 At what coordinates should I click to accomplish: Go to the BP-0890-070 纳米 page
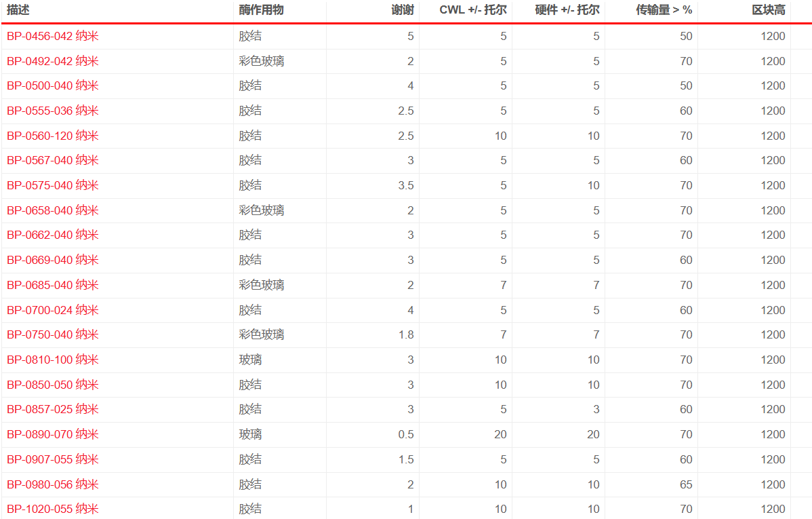(x=52, y=434)
